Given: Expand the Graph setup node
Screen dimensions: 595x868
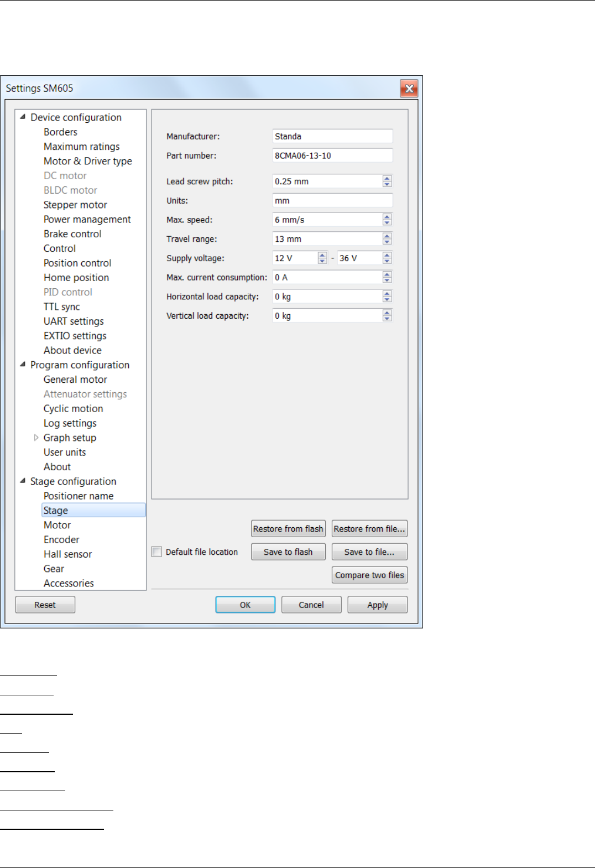Looking at the screenshot, I should (36, 438).
